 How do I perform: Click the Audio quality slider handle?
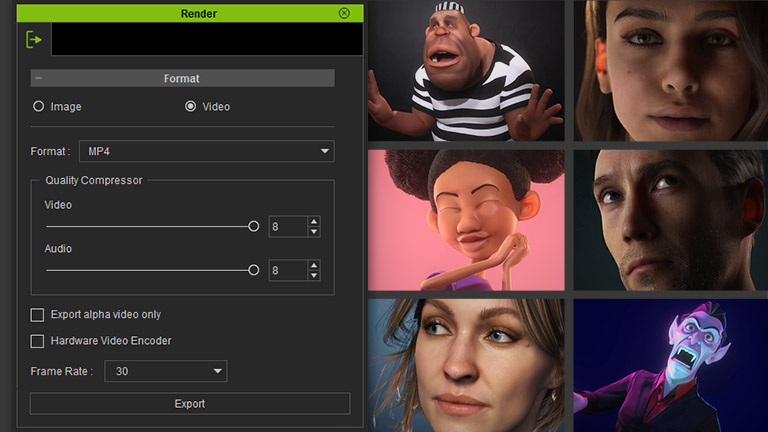253,270
